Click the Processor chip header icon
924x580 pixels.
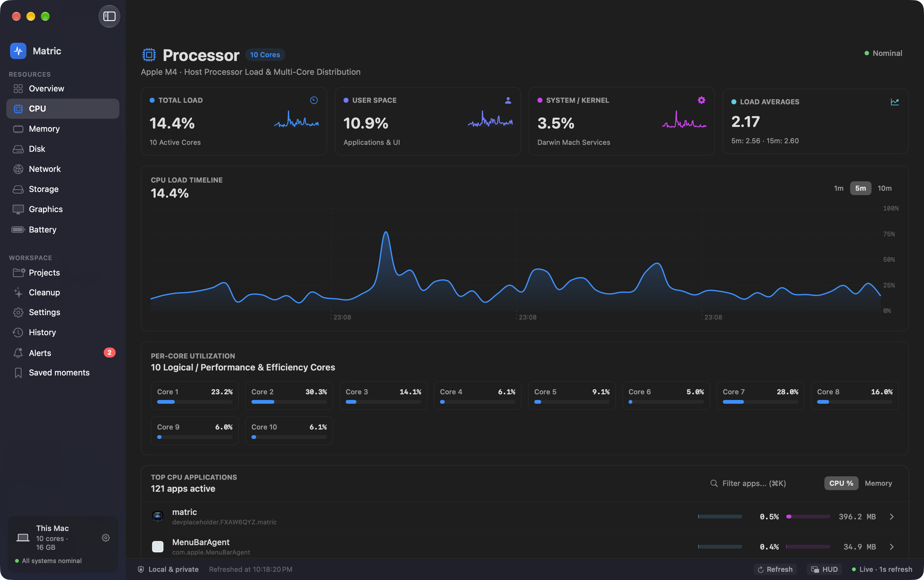click(x=149, y=55)
